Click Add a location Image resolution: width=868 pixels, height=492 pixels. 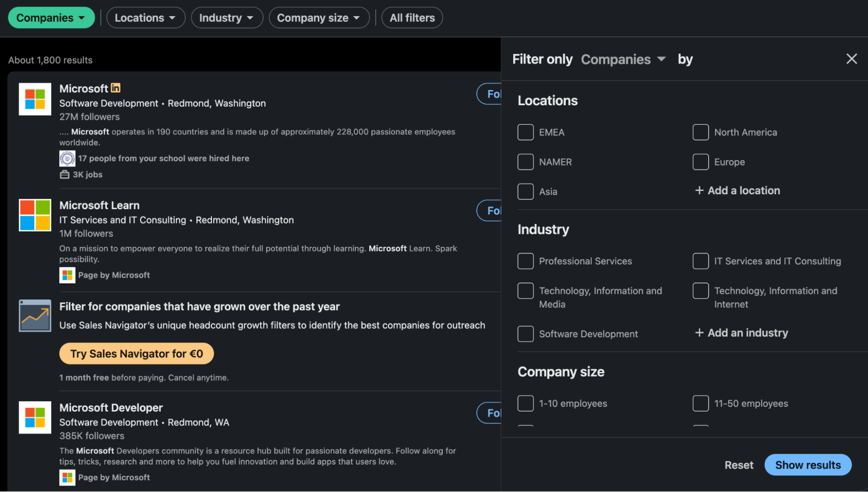pos(737,190)
